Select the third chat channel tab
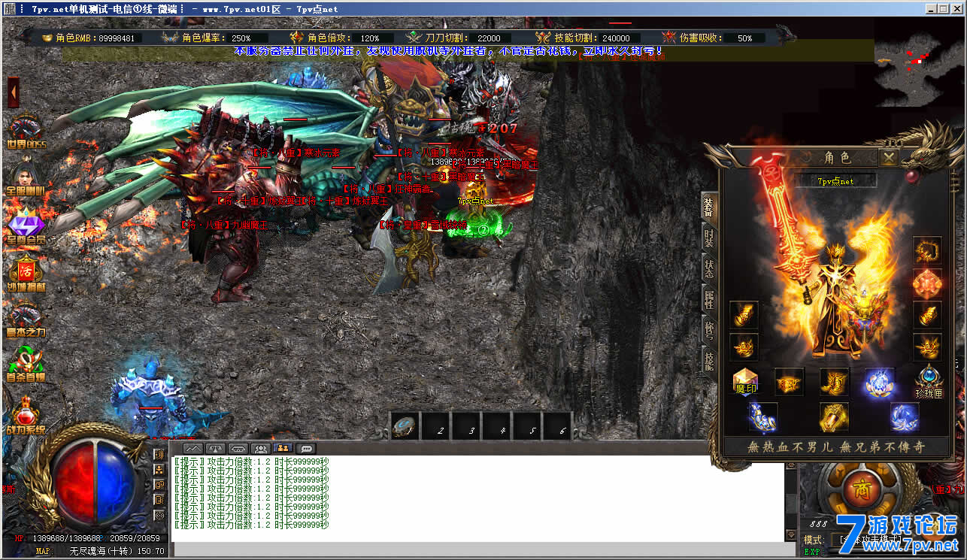Image resolution: width=967 pixels, height=560 pixels. 239,448
